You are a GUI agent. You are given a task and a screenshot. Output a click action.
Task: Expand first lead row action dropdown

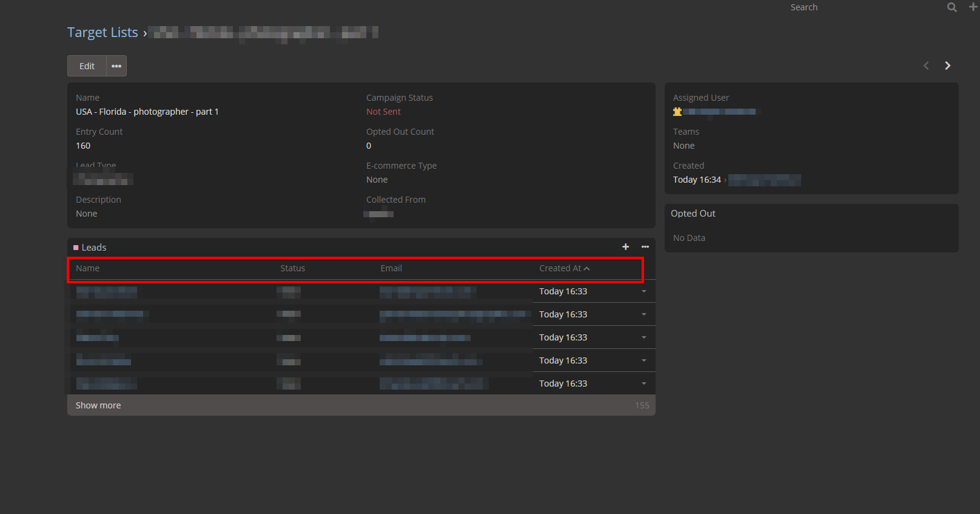(x=643, y=291)
